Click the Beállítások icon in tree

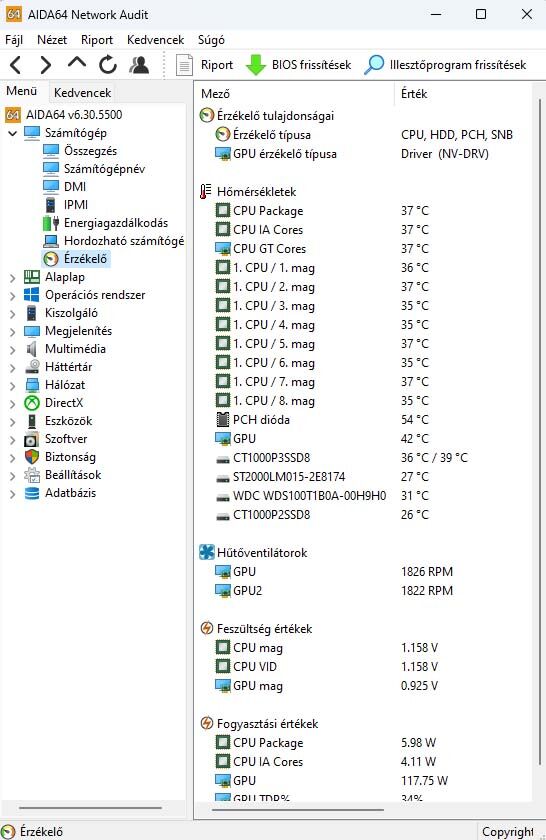tap(32, 475)
